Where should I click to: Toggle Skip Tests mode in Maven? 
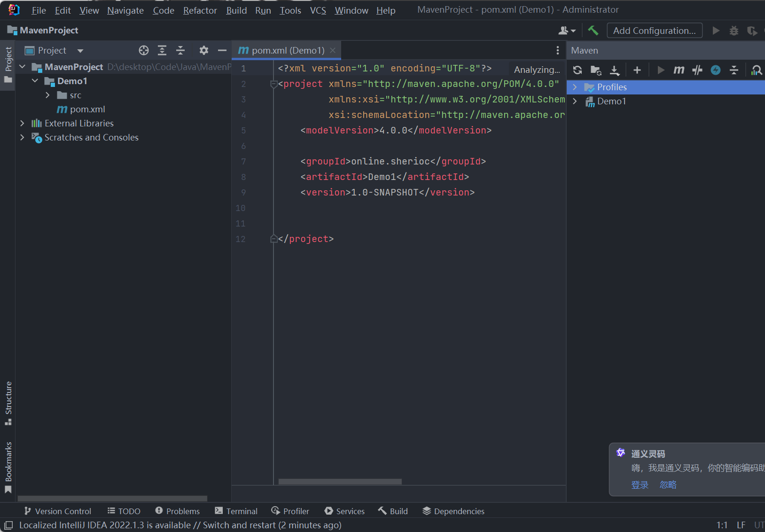click(715, 70)
